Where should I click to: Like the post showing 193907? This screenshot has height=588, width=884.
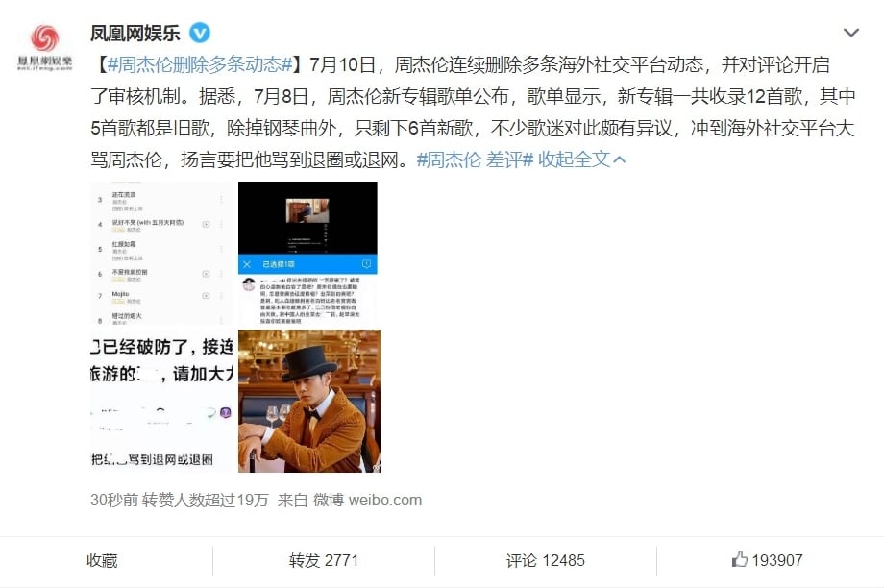click(x=768, y=560)
